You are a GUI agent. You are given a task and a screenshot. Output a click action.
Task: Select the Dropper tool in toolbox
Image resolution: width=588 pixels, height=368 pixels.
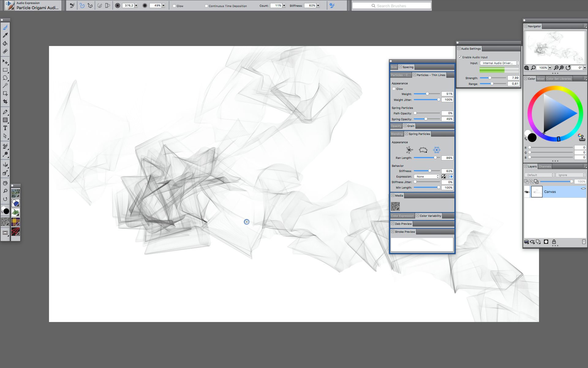(5, 35)
